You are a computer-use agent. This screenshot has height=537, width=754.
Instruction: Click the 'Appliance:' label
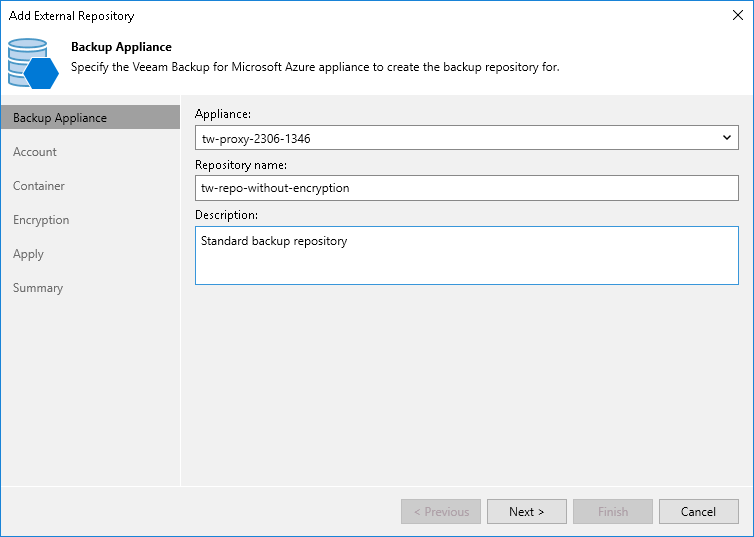point(223,114)
